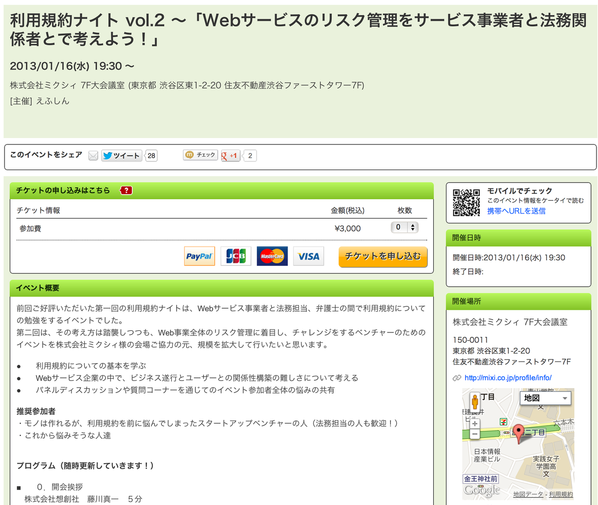The height and width of the screenshot is (505, 598).
Task: Click the QR code image
Action: click(466, 203)
